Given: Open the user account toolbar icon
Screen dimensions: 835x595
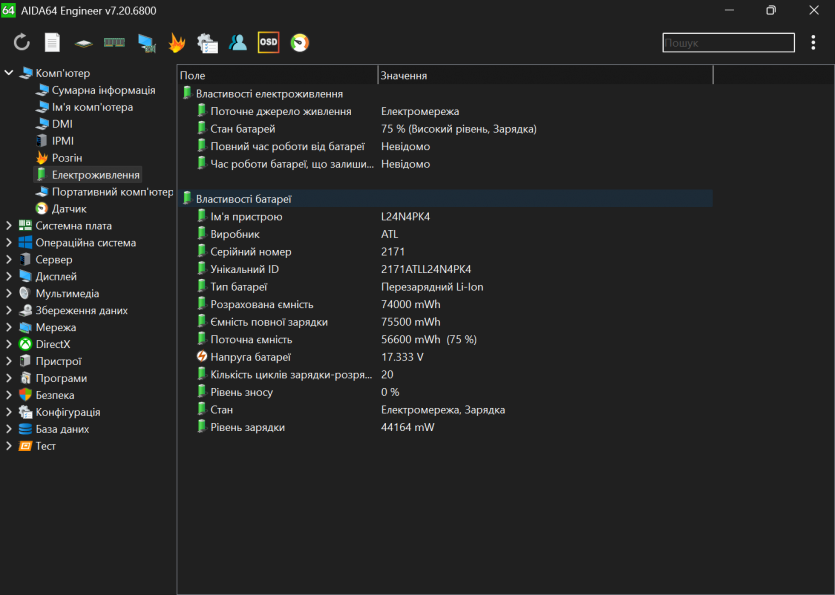Looking at the screenshot, I should tap(238, 42).
